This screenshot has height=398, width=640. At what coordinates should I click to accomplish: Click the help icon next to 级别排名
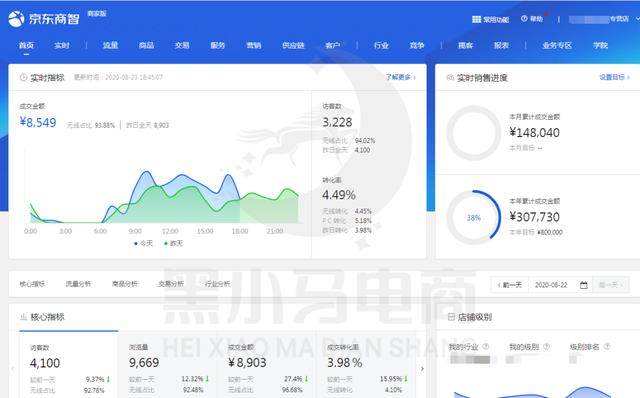pyautogui.click(x=607, y=347)
